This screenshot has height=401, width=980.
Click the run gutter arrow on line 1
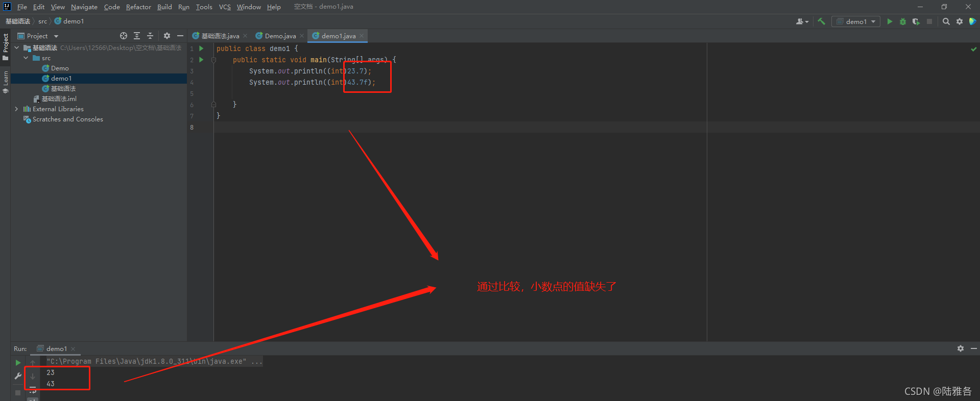(201, 48)
